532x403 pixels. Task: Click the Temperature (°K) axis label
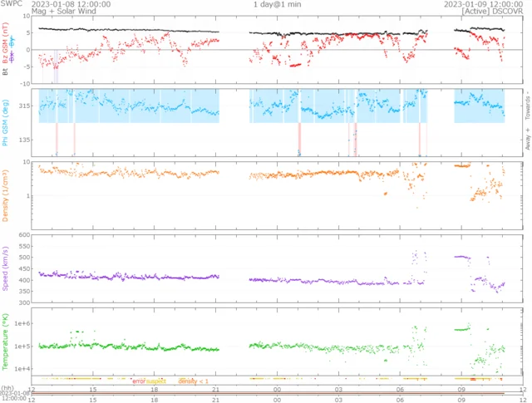[5, 341]
